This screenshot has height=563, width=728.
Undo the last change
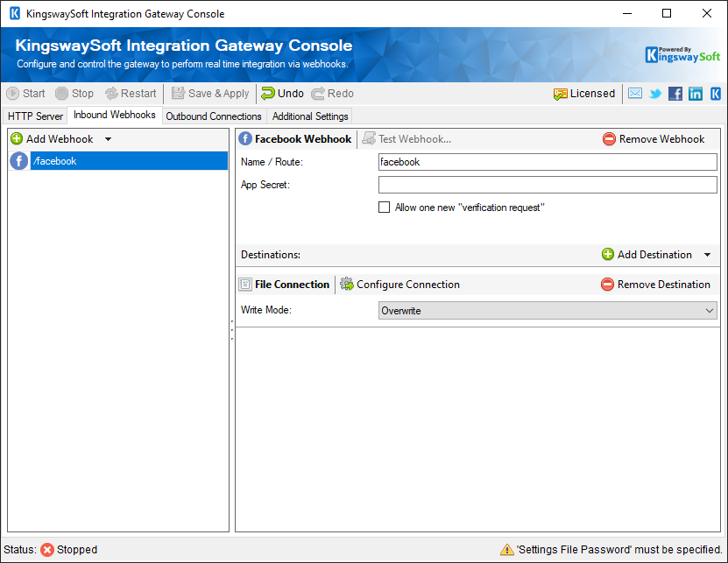pyautogui.click(x=282, y=94)
